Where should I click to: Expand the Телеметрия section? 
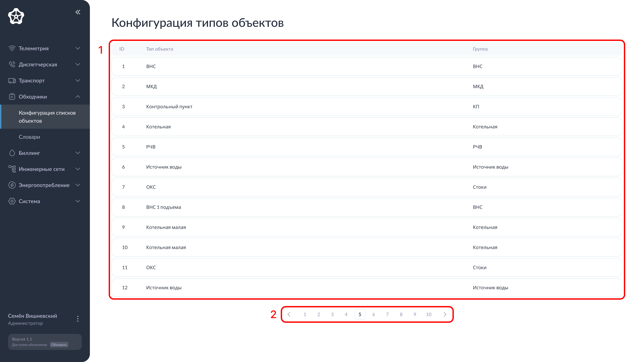78,48
